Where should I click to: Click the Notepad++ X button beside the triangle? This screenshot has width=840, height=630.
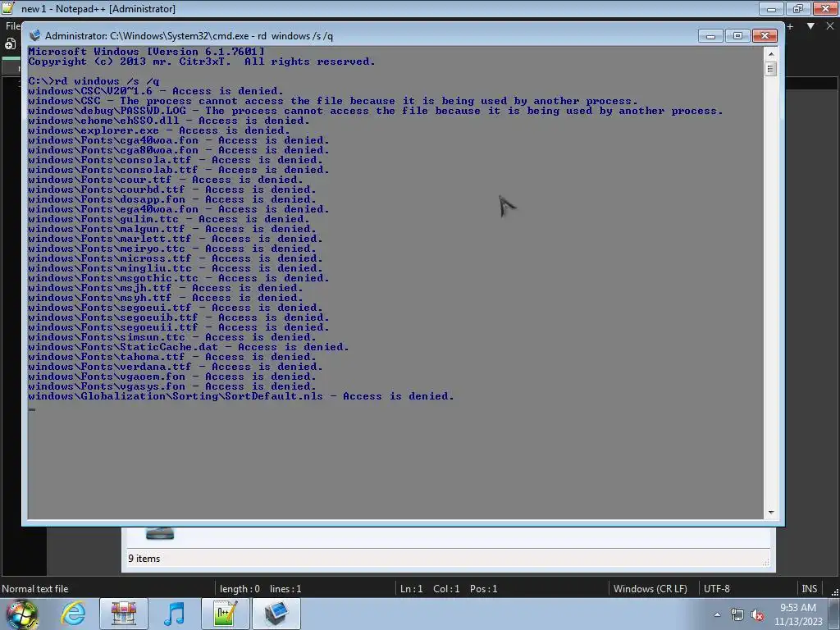pyautogui.click(x=830, y=25)
